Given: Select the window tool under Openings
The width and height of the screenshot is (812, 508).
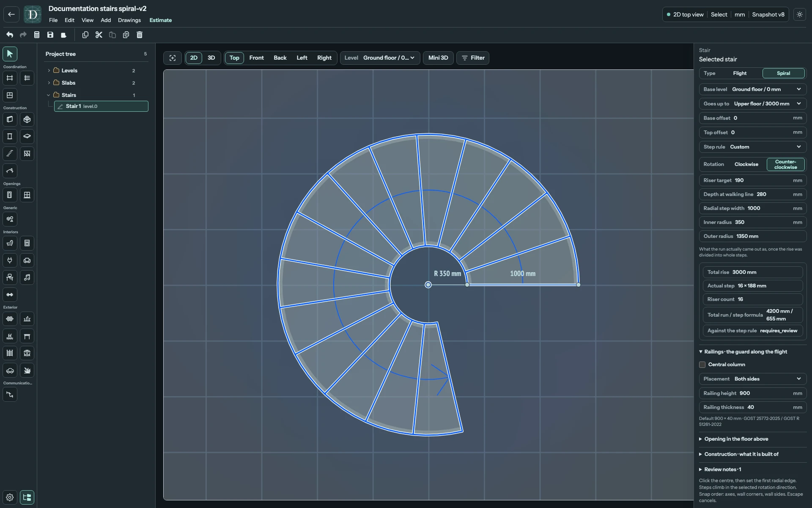Looking at the screenshot, I should point(27,195).
